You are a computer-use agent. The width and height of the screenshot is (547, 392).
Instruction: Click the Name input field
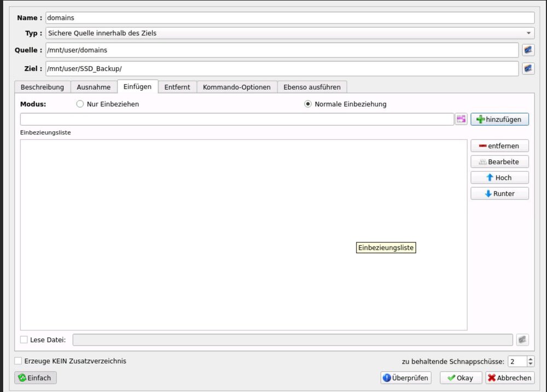(290, 18)
